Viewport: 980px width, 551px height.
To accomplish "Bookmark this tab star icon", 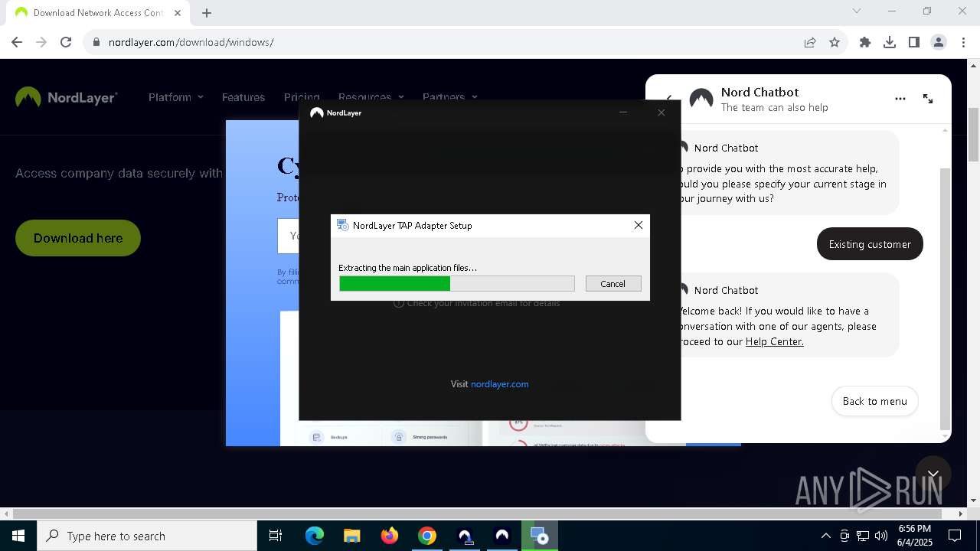I will coord(835,42).
